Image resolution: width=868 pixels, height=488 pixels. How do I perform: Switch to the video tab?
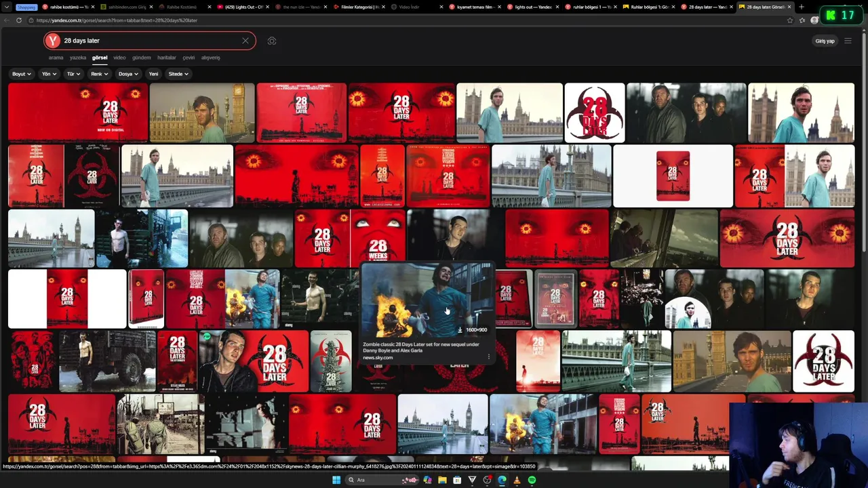(119, 58)
